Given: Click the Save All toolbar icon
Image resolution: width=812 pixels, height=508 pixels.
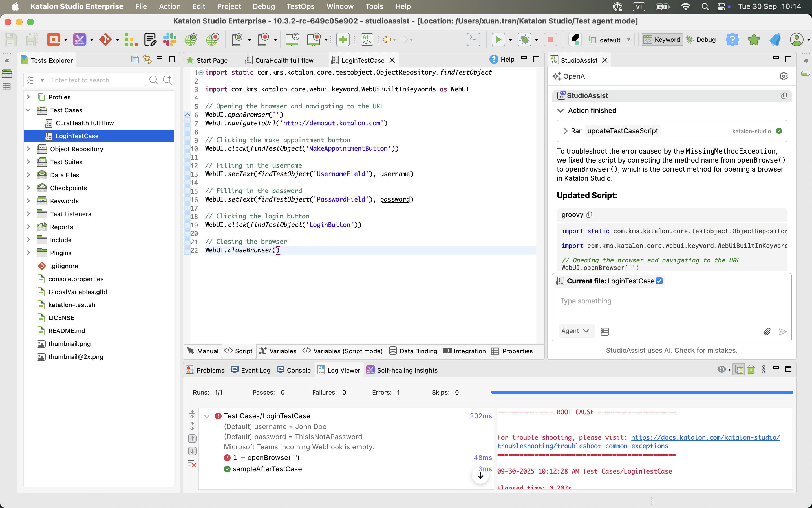Looking at the screenshot, I should pos(32,40).
